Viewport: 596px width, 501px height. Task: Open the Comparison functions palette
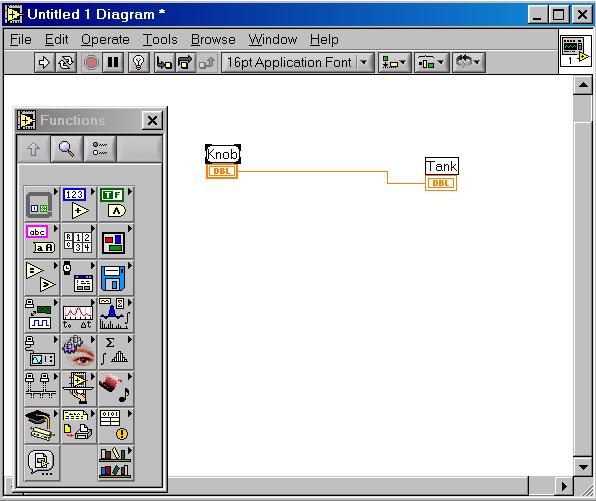[41, 278]
